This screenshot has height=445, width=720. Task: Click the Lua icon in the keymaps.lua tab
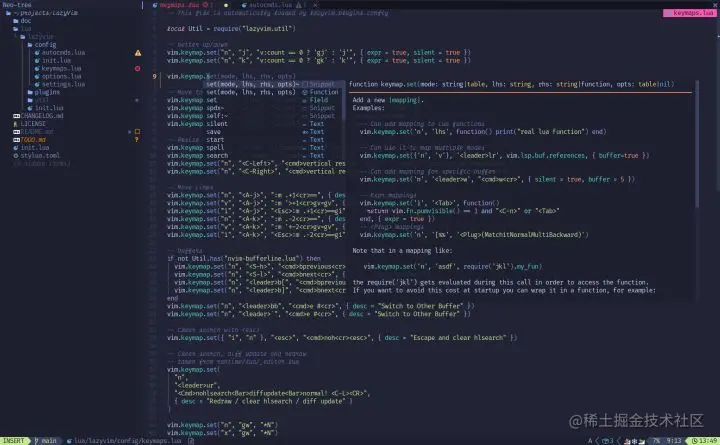(x=155, y=5)
